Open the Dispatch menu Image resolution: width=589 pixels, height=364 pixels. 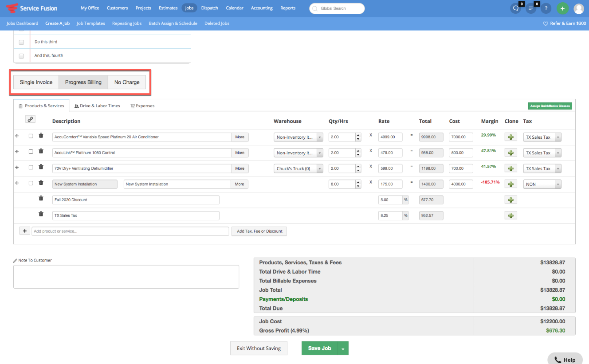point(210,8)
